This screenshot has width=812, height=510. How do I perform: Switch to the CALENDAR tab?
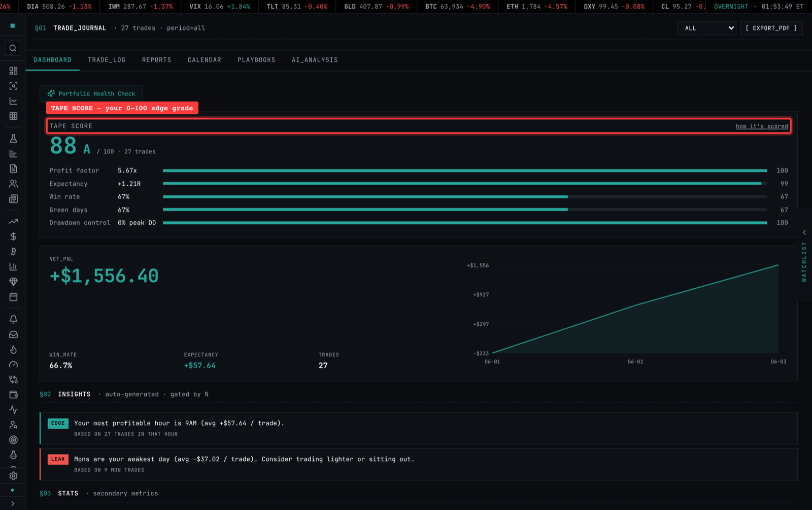[205, 60]
